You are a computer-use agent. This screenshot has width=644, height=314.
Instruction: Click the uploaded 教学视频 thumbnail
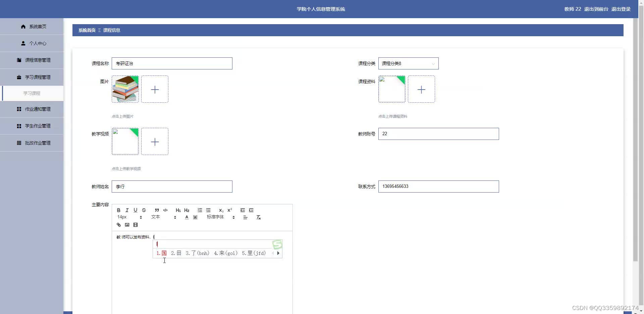point(125,141)
